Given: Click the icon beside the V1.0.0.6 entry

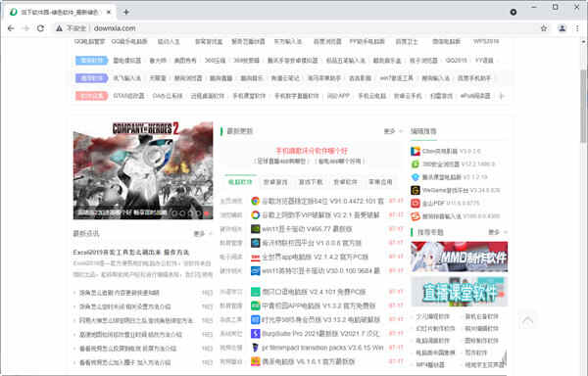Looking at the screenshot, I should [x=256, y=243].
